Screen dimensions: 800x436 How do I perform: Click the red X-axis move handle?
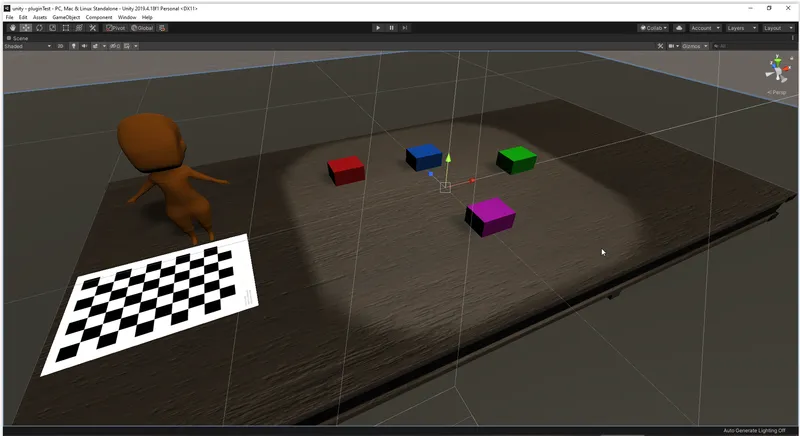(x=472, y=181)
